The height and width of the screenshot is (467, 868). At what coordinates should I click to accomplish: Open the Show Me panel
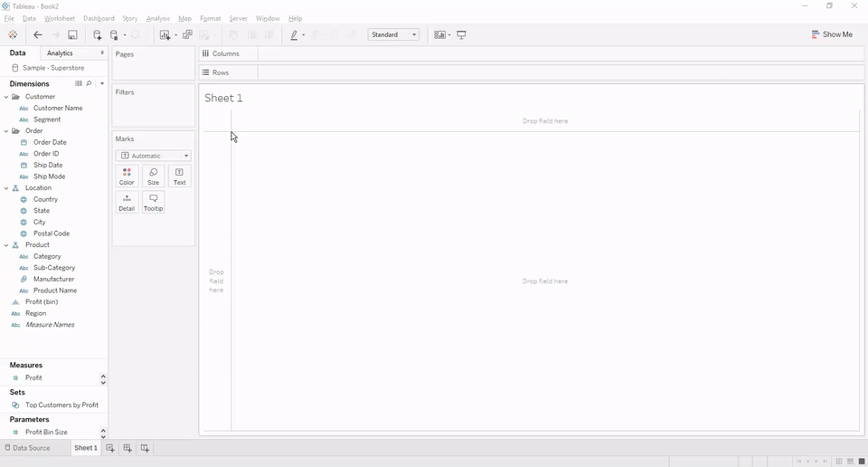[x=832, y=34]
